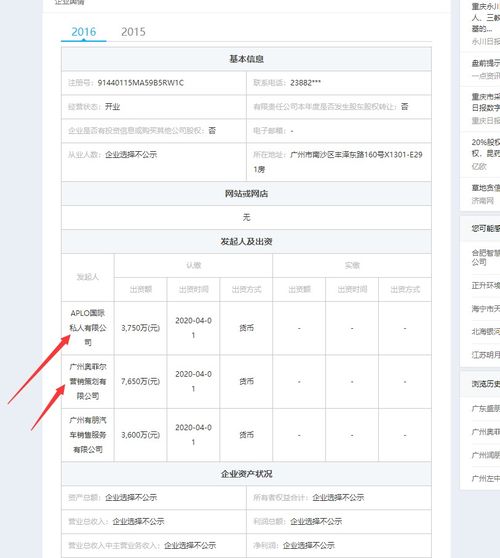This screenshot has width=500, height=558.
Task: Open the 盘前提示 news item in sidebar
Action: pos(486,64)
